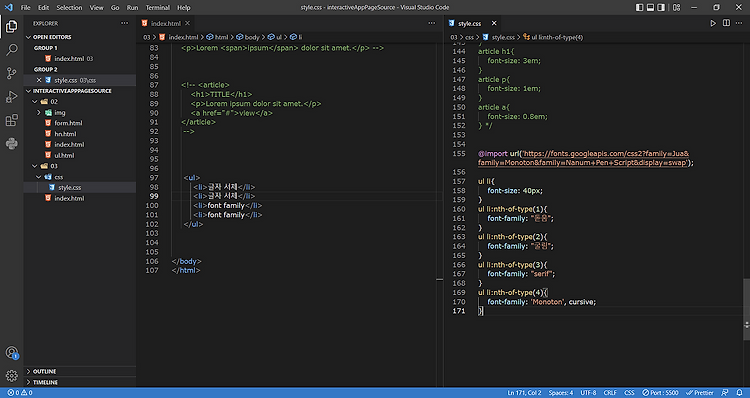Open ul.html in explorer tree

tap(64, 155)
